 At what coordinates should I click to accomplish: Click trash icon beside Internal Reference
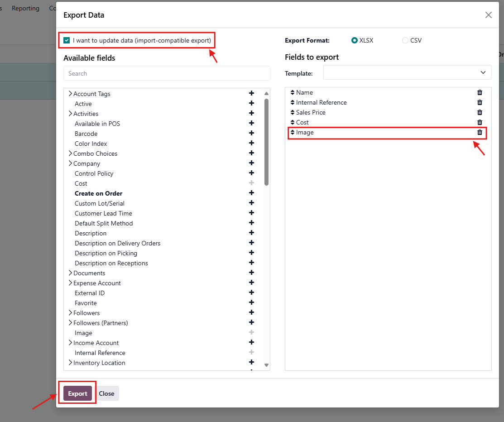480,102
